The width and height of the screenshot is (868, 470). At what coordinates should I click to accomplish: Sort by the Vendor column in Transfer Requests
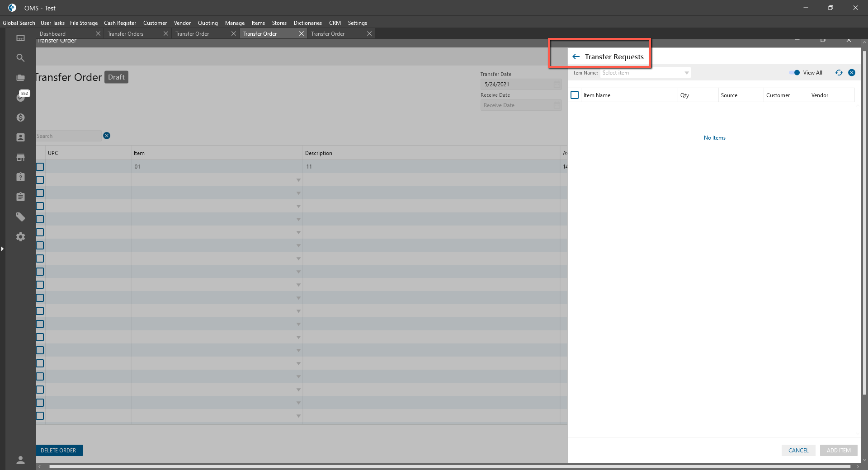click(831, 95)
